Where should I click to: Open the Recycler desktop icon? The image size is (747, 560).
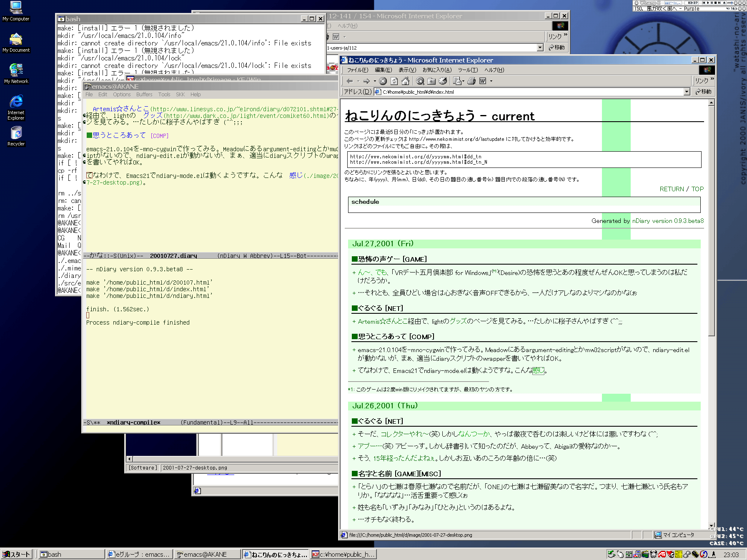click(16, 136)
